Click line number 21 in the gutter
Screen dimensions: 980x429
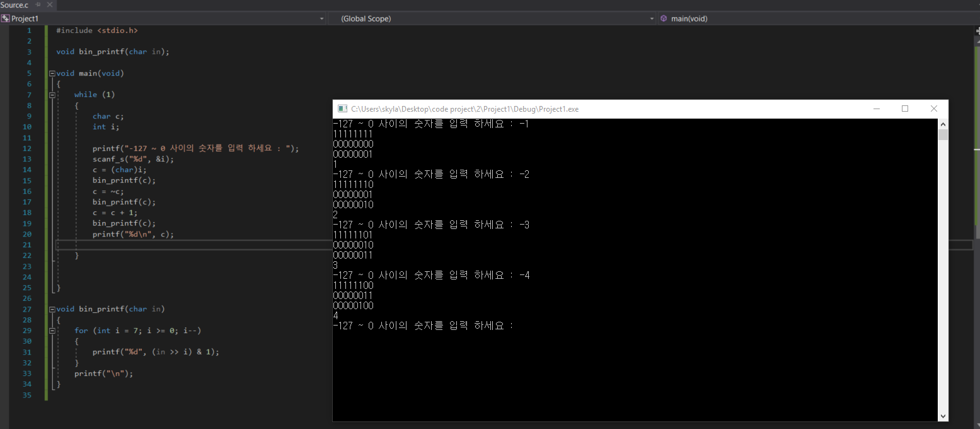click(x=27, y=245)
